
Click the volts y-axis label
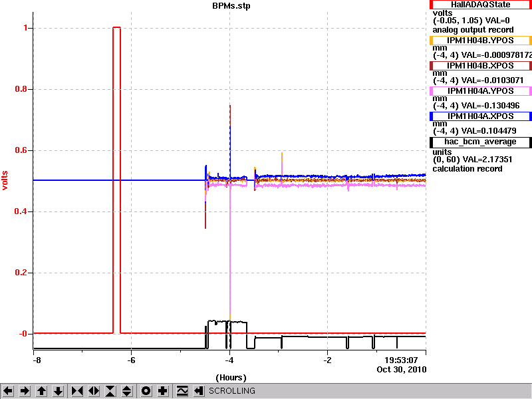pos(5,180)
